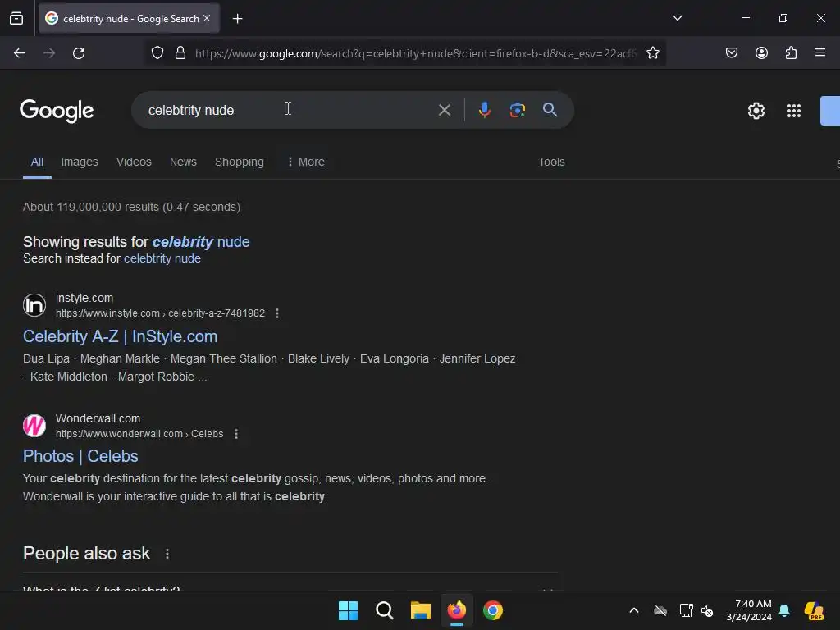Clear the search box with X

tap(444, 111)
